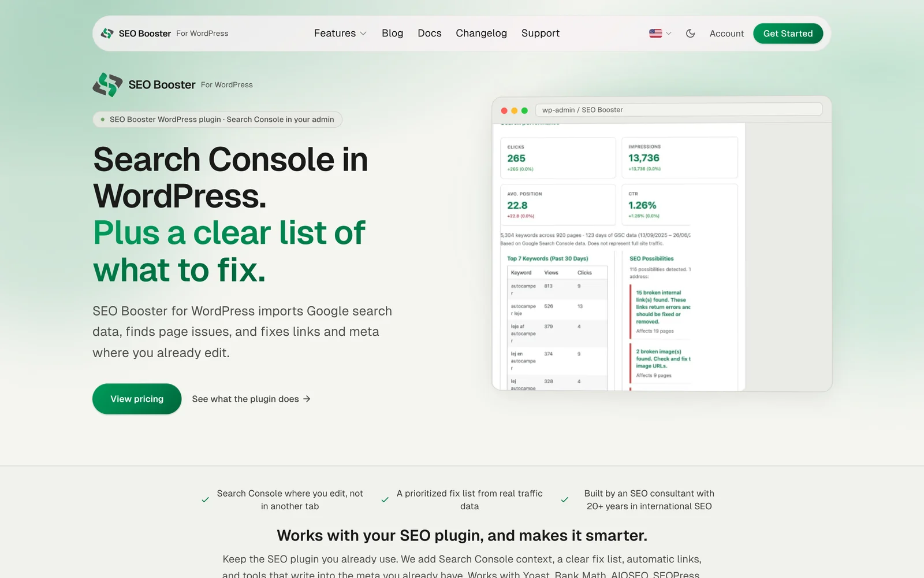Click the Keyword column header
The height and width of the screenshot is (578, 924).
(x=521, y=273)
